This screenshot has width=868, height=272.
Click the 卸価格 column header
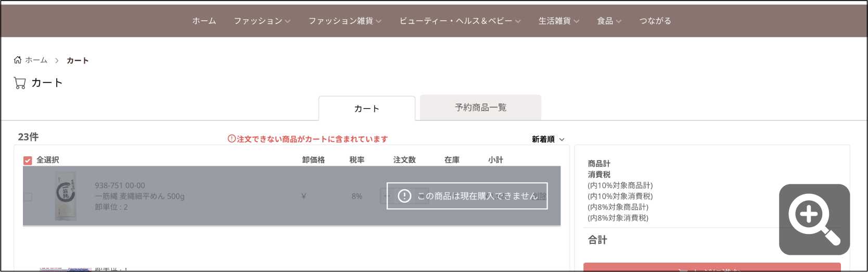coord(313,160)
